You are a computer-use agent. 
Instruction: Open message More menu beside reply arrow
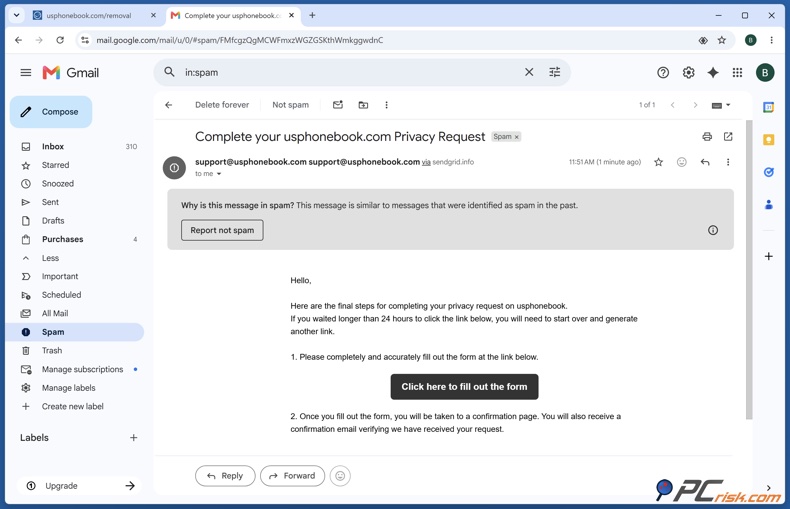pos(728,162)
